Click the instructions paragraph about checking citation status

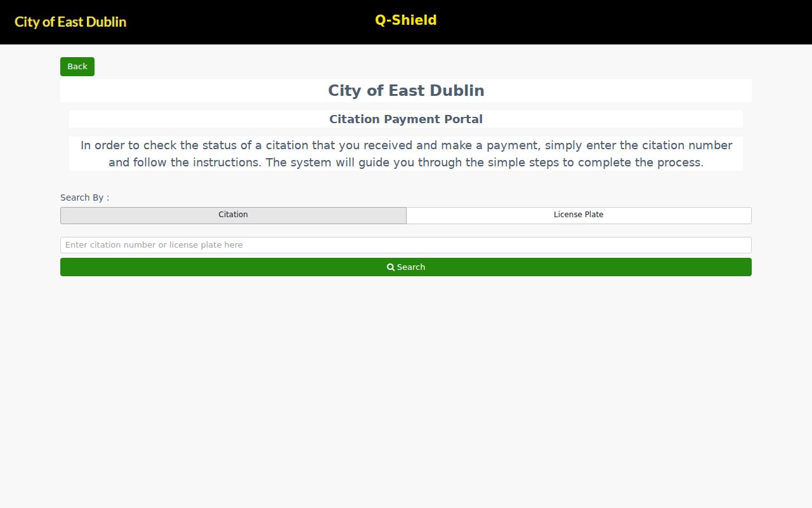[406, 154]
